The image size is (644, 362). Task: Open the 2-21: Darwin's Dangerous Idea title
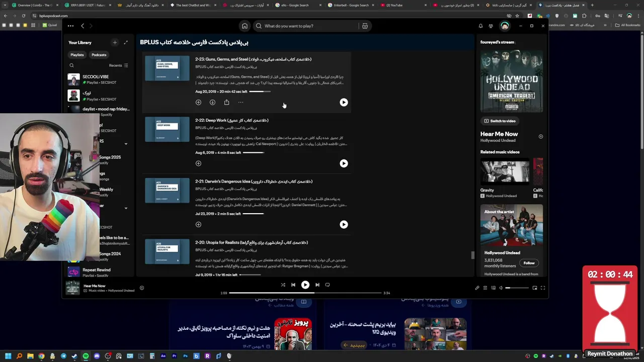coord(254,182)
